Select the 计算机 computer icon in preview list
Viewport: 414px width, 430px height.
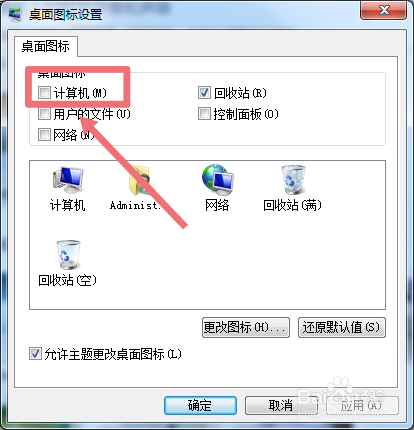68,180
